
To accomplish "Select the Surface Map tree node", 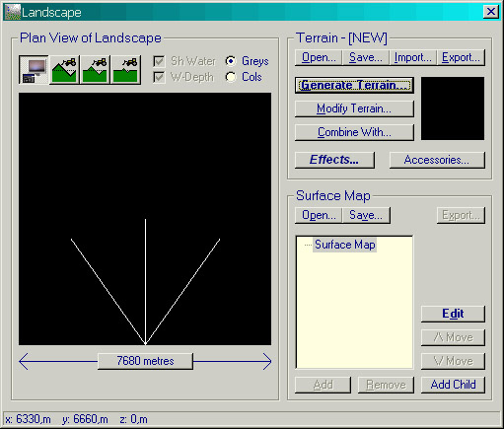I will coord(345,245).
